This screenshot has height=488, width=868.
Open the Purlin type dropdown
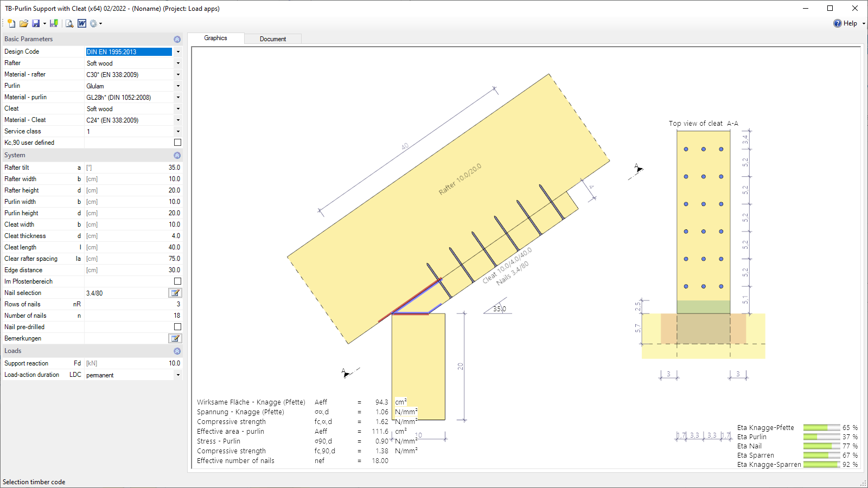click(x=178, y=86)
